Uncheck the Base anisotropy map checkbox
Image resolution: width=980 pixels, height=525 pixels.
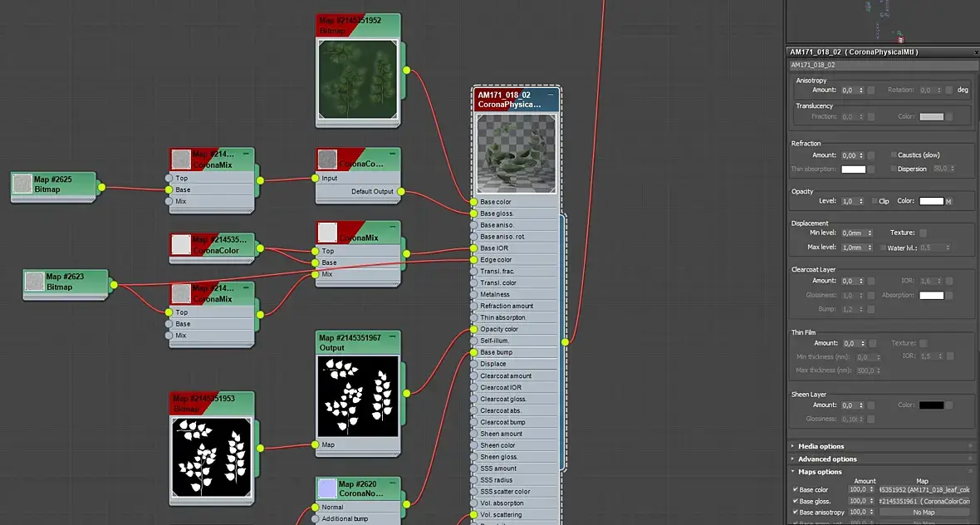(x=796, y=513)
